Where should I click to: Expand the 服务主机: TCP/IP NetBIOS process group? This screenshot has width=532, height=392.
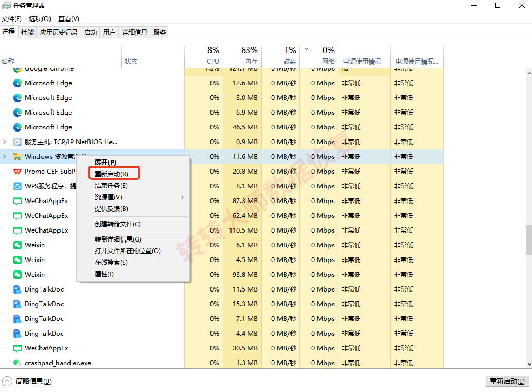click(5, 142)
